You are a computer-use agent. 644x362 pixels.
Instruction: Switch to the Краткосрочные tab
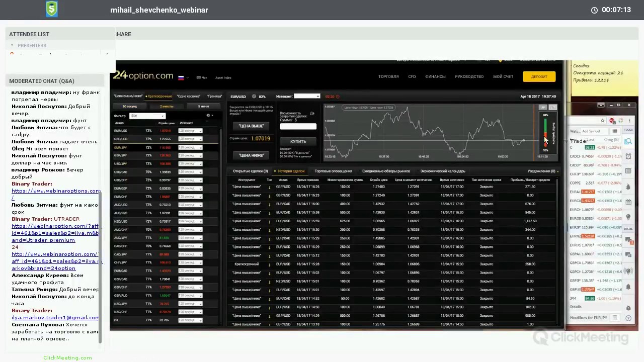(159, 96)
